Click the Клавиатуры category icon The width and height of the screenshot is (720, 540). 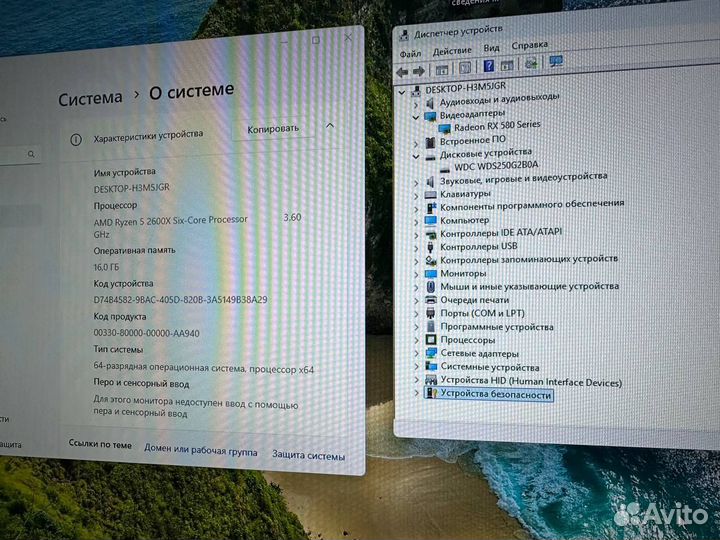430,194
